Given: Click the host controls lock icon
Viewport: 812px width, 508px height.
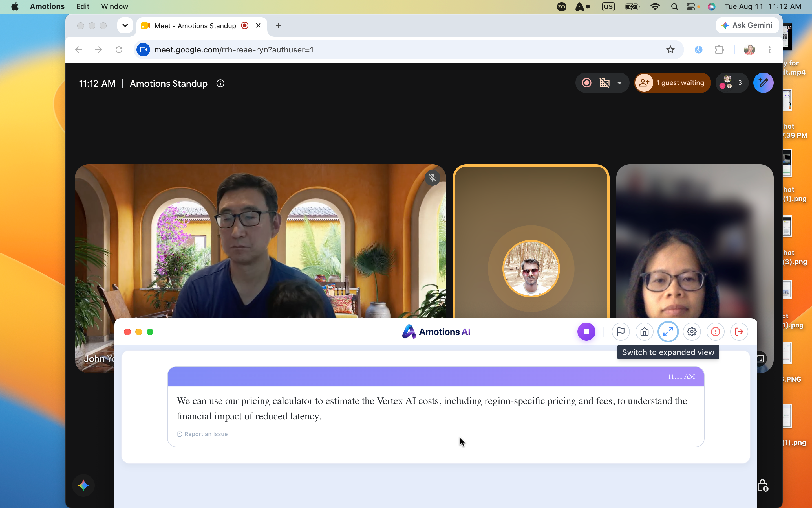Looking at the screenshot, I should 763,485.
